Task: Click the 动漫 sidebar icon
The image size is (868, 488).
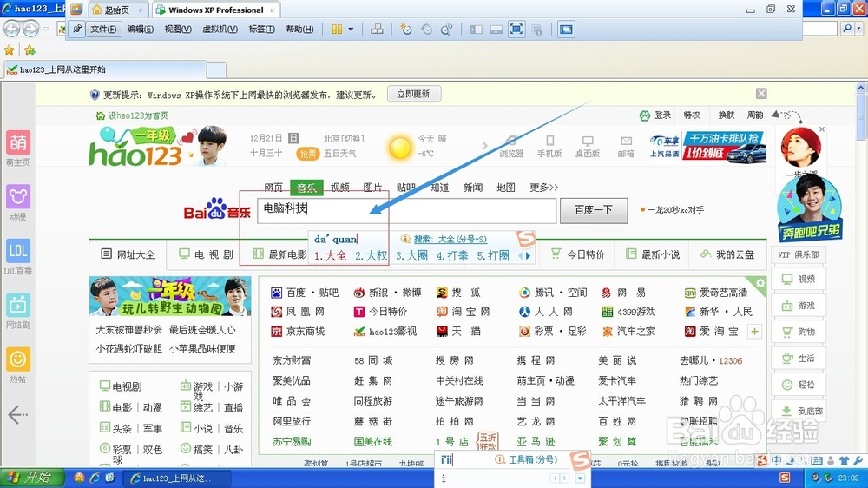Action: click(x=17, y=196)
